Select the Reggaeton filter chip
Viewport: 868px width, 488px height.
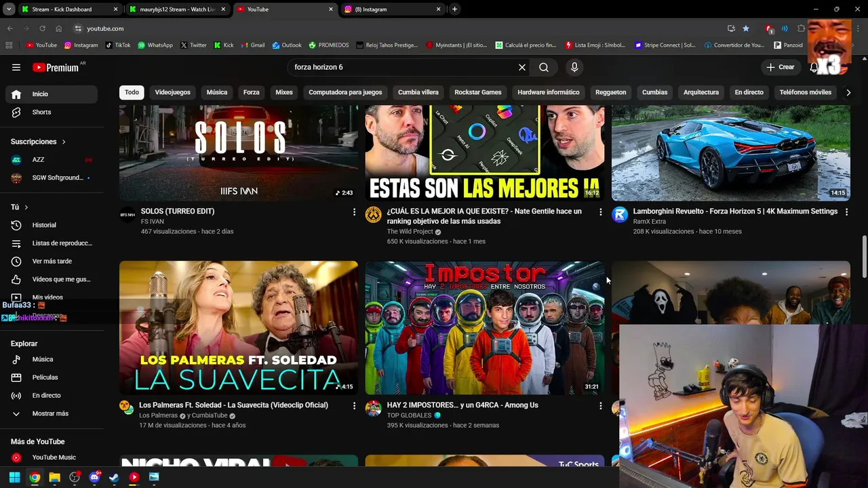tap(611, 92)
